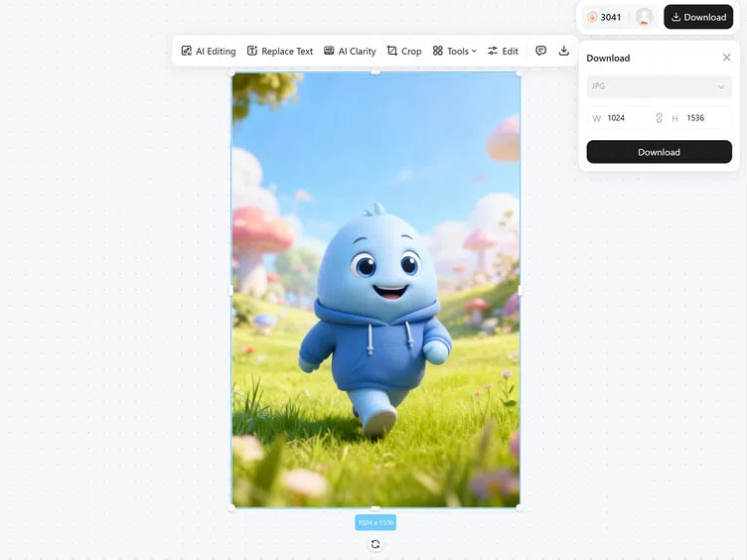Open AI Editing tool
This screenshot has width=747, height=560.
[x=209, y=51]
